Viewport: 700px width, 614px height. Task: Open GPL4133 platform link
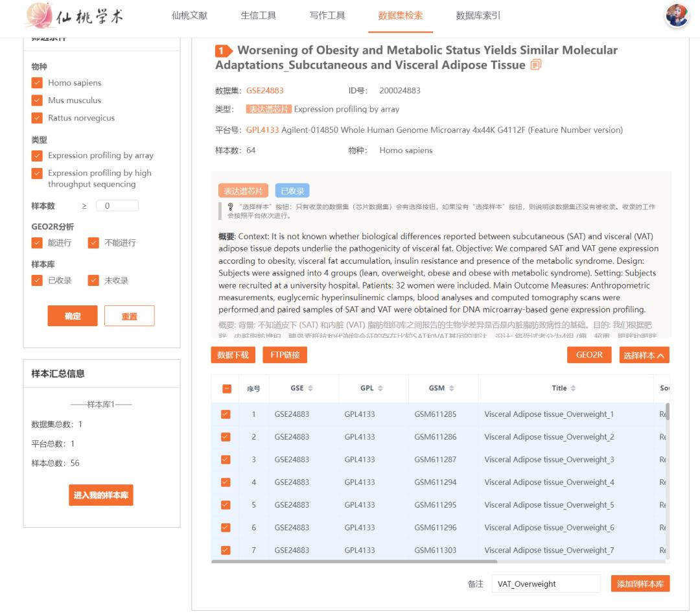coord(262,130)
